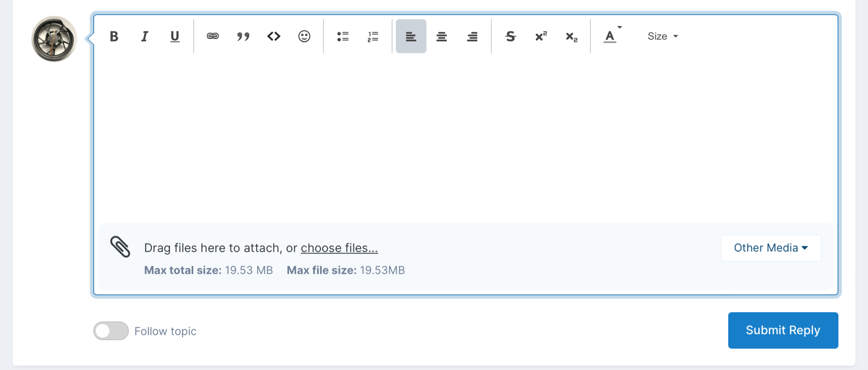The width and height of the screenshot is (868, 370).
Task: Submit the reply
Action: tap(783, 330)
